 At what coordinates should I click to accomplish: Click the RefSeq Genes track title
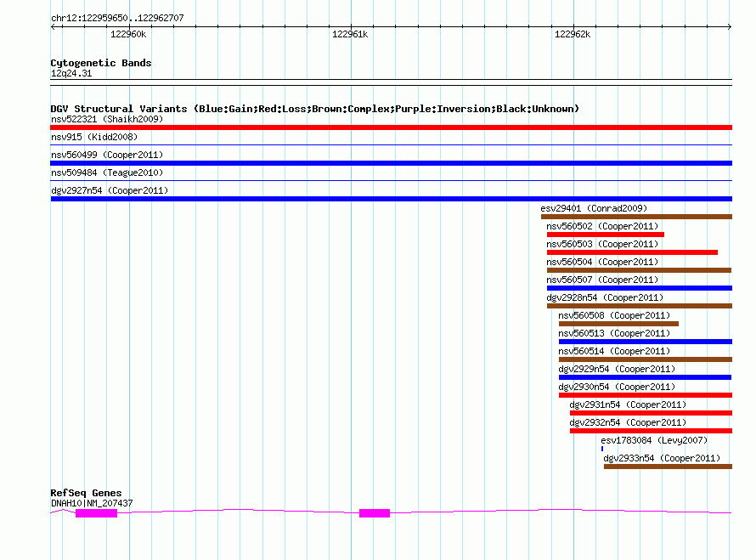[x=86, y=493]
